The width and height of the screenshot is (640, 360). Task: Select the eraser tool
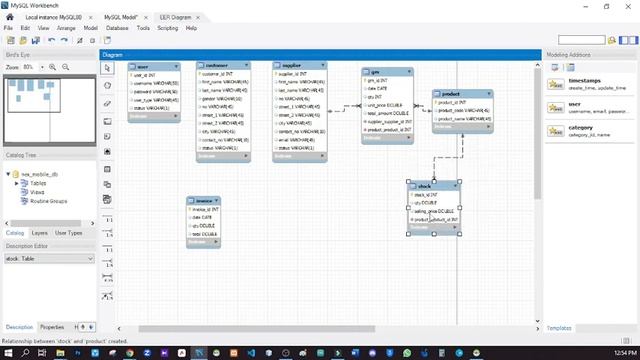pyautogui.click(x=107, y=103)
